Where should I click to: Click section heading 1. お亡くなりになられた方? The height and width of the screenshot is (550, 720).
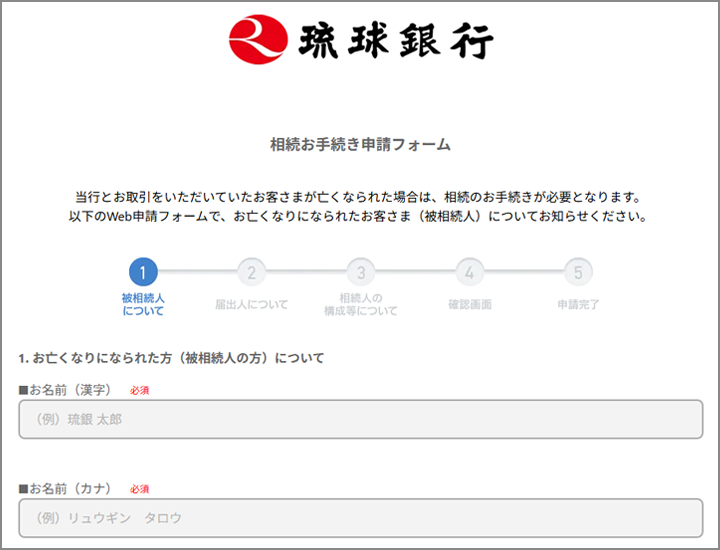tap(171, 358)
